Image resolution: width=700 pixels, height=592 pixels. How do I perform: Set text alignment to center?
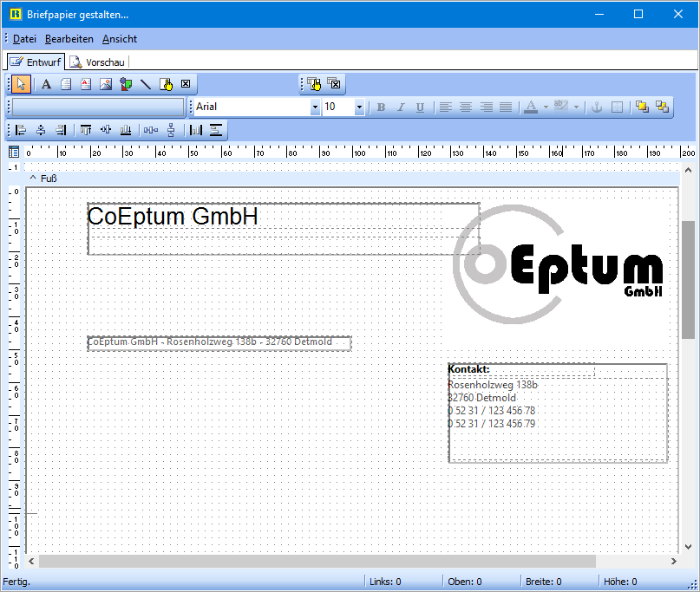point(466,107)
